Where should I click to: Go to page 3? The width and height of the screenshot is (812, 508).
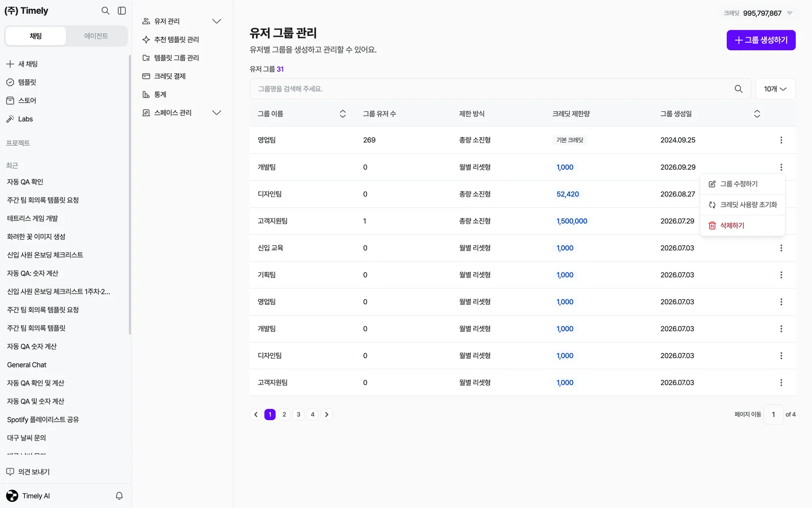(298, 415)
